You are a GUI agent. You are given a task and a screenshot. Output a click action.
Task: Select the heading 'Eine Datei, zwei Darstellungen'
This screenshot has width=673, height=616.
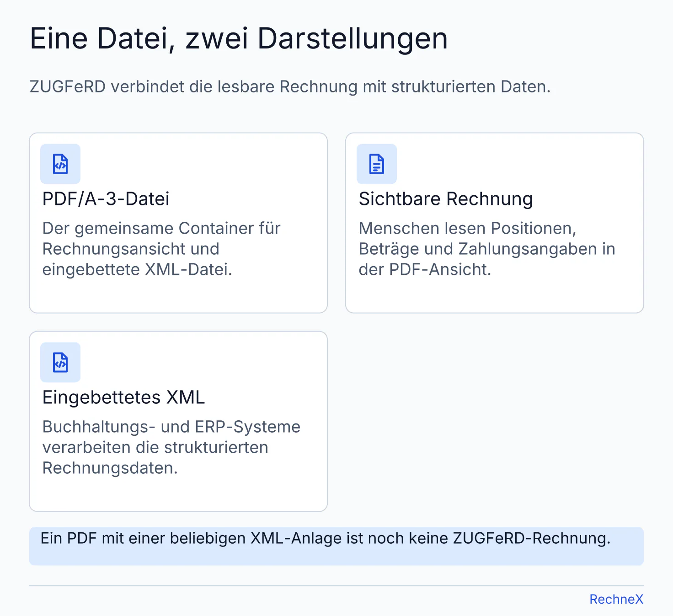(x=239, y=38)
